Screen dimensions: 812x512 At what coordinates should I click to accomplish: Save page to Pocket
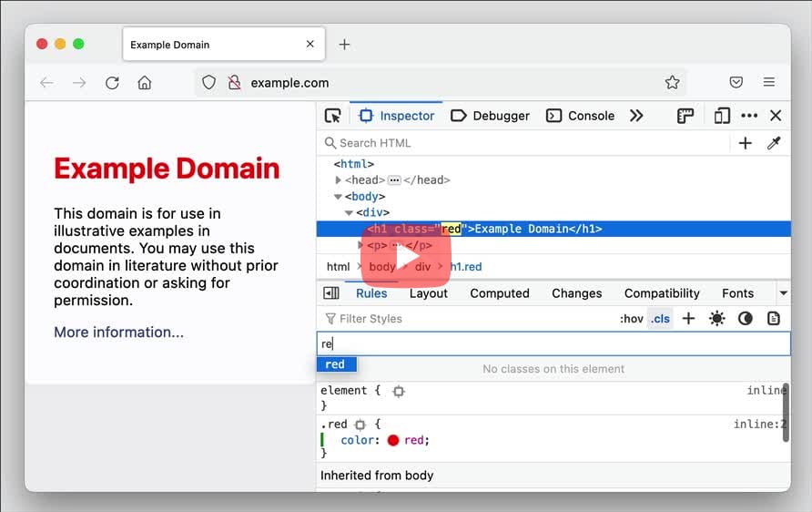(736, 82)
